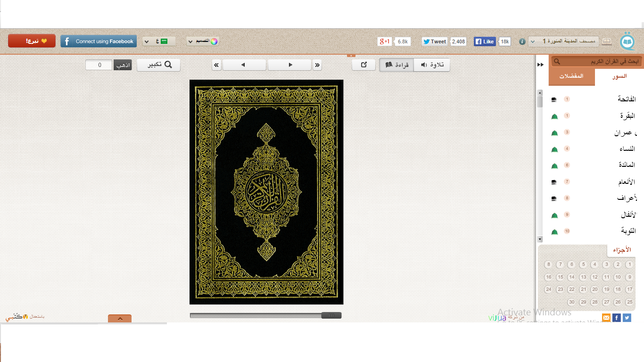This screenshot has height=362, width=644.
Task: Share by email using the envelope icon
Action: tap(606, 318)
